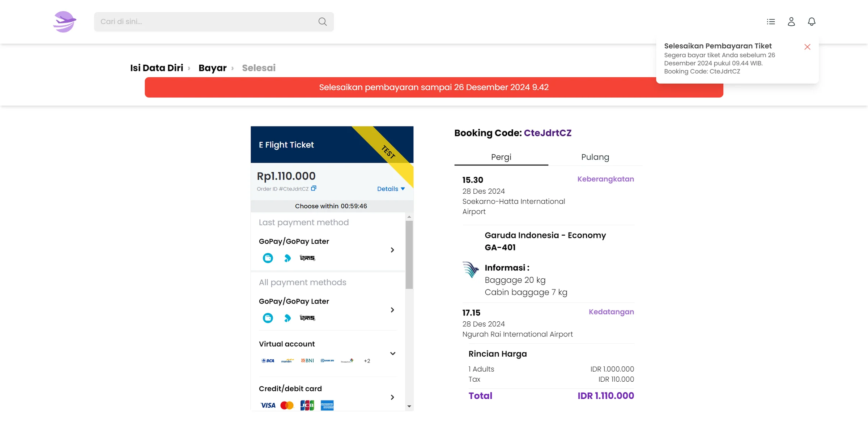Open Credit/debit card payment chevron
This screenshot has width=868, height=446.
tap(392, 397)
